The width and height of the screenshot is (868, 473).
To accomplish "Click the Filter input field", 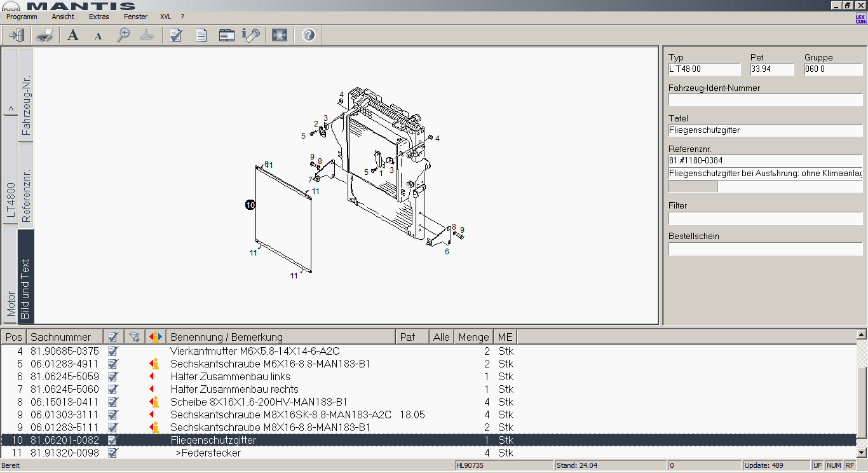I will pos(766,218).
